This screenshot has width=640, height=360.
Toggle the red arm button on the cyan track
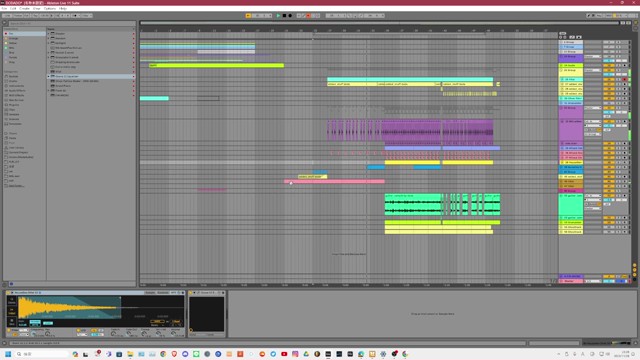click(624, 79)
